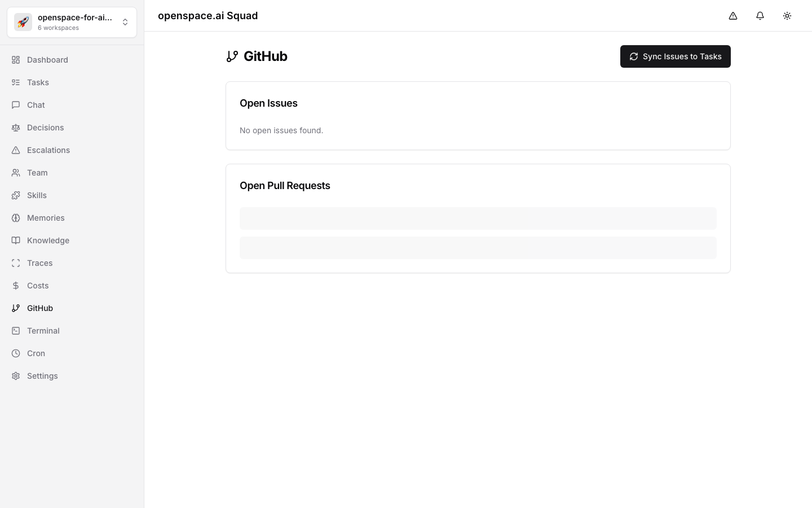Open the notifications bell icon
The width and height of the screenshot is (812, 508).
760,16
